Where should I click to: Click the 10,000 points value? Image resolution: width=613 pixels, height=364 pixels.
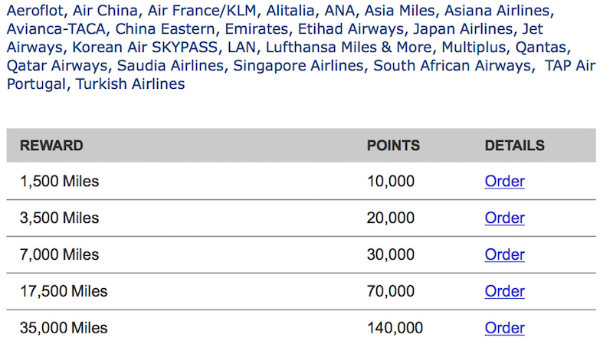(x=391, y=182)
